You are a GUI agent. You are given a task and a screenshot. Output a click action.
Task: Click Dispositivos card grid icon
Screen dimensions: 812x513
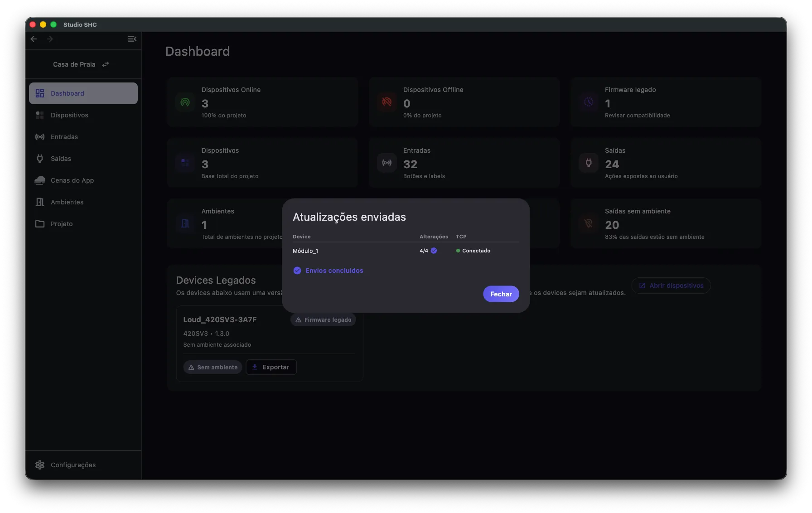click(x=185, y=163)
